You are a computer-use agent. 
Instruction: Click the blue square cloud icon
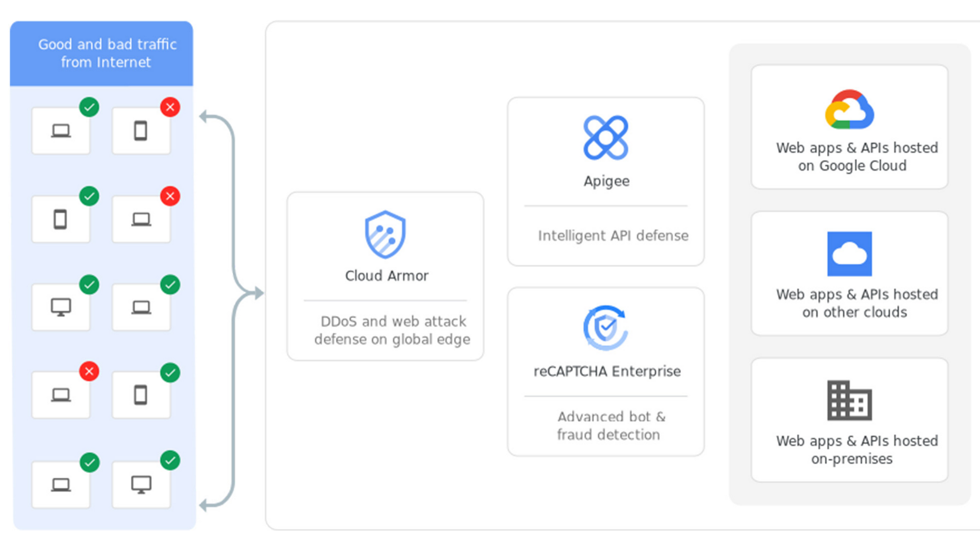pyautogui.click(x=849, y=254)
